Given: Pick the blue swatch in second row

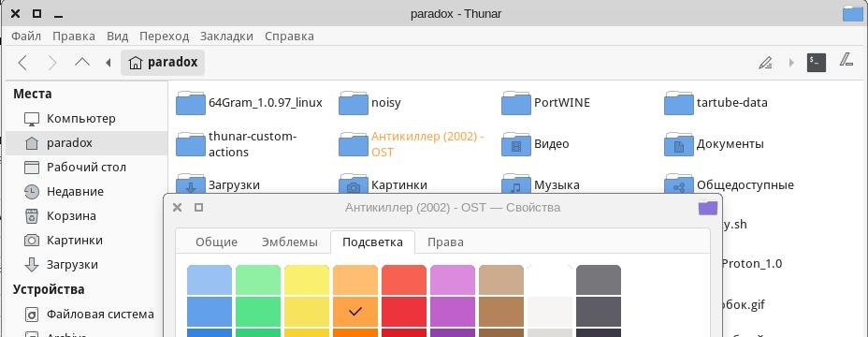Looking at the screenshot, I should pos(210,312).
